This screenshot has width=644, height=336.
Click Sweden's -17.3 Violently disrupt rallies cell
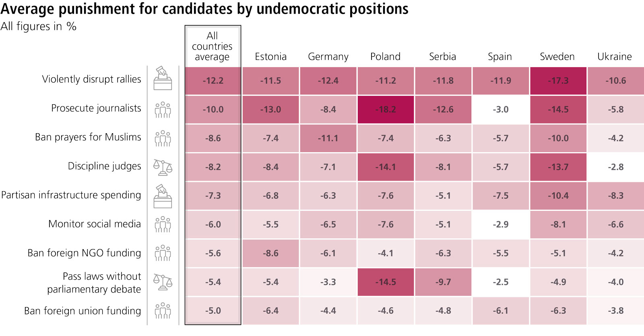(x=558, y=81)
